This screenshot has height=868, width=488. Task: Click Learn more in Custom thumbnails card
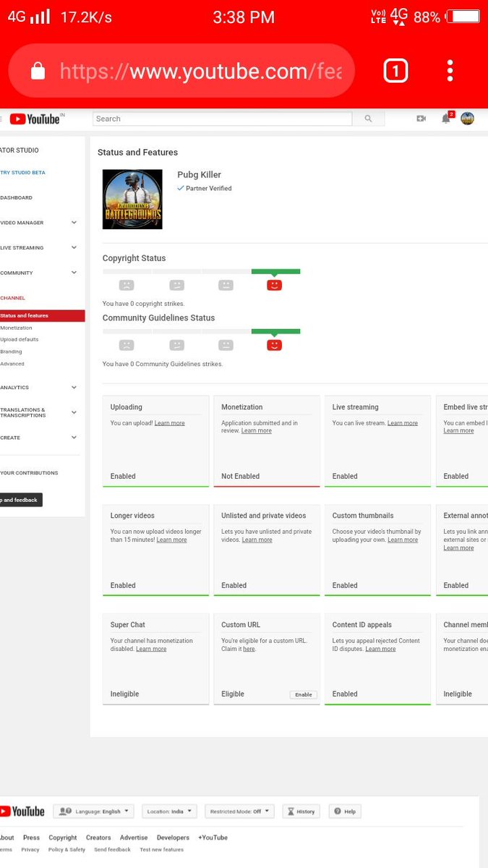coord(403,540)
